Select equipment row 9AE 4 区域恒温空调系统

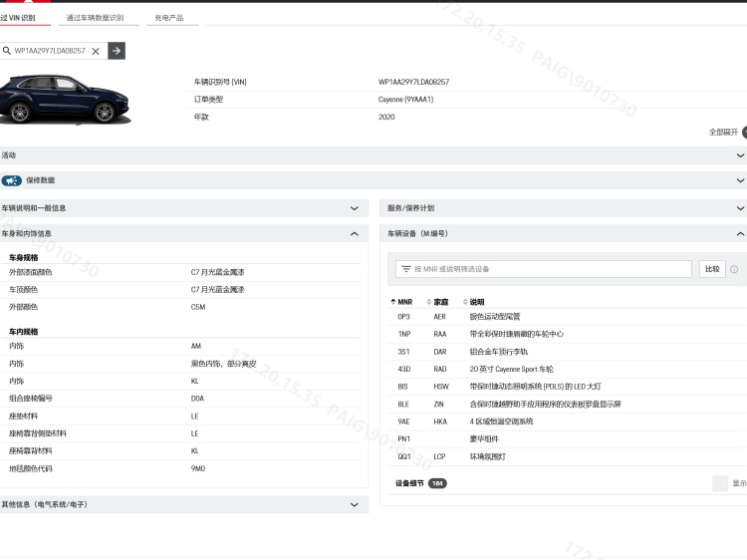click(x=567, y=421)
